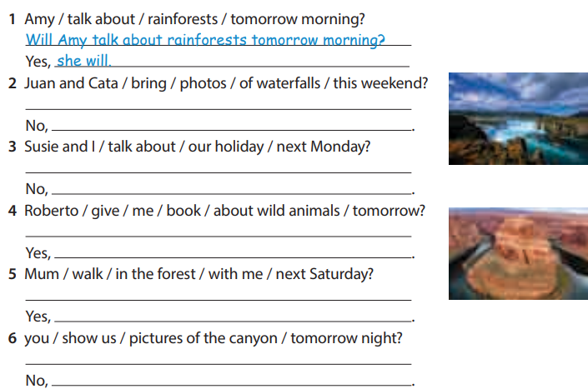
Task: Click the canyon photo
Action: coord(517,253)
